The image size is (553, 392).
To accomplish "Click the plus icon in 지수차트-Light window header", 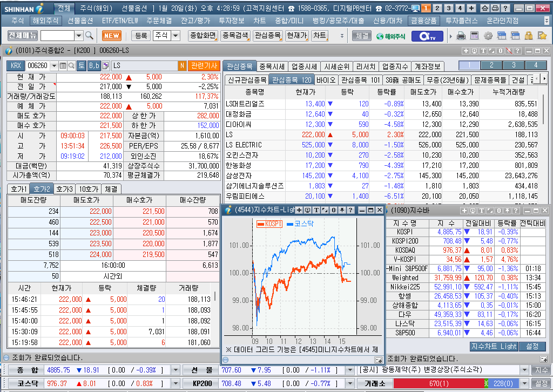I will [299, 210].
